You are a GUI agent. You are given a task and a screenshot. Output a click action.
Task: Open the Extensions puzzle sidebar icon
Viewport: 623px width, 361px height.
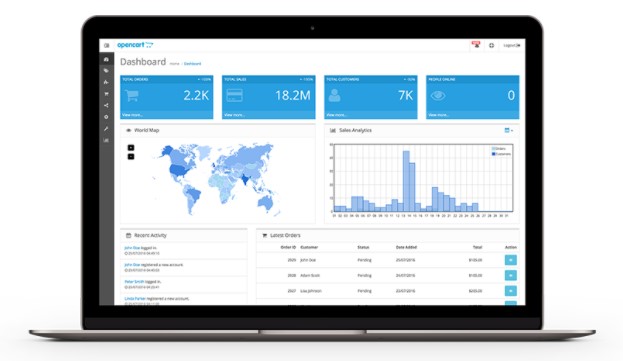click(106, 82)
